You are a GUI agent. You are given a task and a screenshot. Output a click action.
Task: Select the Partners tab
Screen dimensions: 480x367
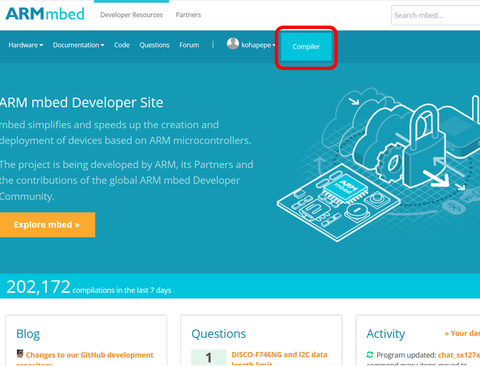click(x=188, y=15)
